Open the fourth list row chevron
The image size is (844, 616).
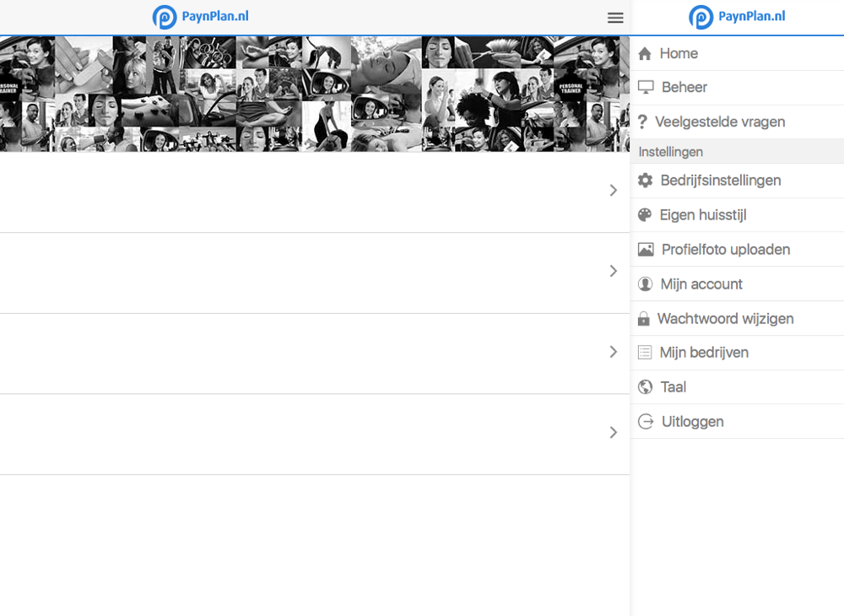pos(613,433)
